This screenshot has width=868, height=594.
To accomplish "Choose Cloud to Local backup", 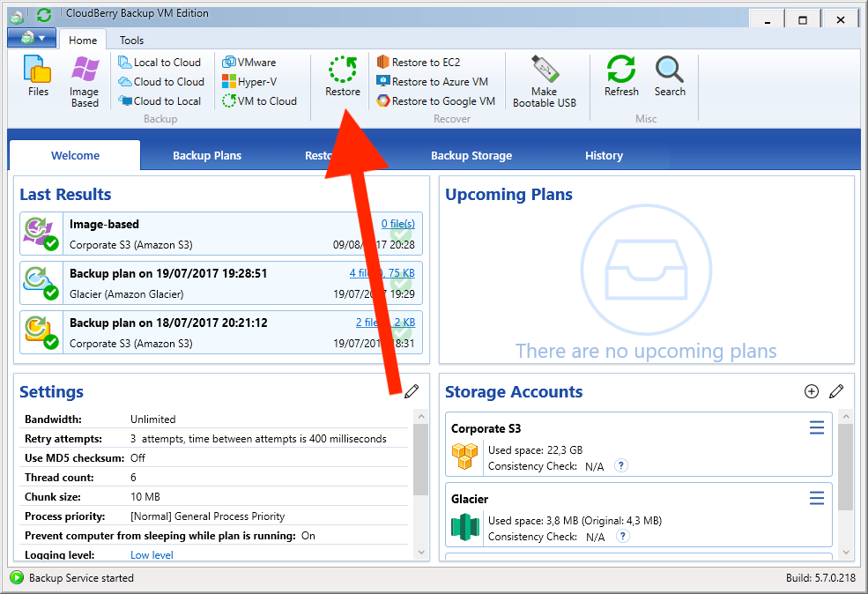I will (x=160, y=101).
